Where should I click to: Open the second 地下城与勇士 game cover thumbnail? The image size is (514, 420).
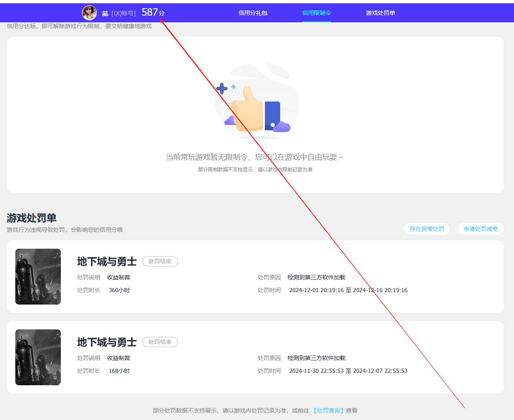tap(38, 357)
